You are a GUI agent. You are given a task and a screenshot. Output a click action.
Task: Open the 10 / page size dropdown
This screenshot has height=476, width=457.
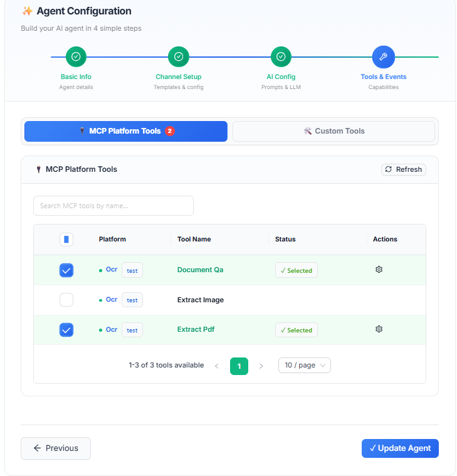[x=305, y=365]
